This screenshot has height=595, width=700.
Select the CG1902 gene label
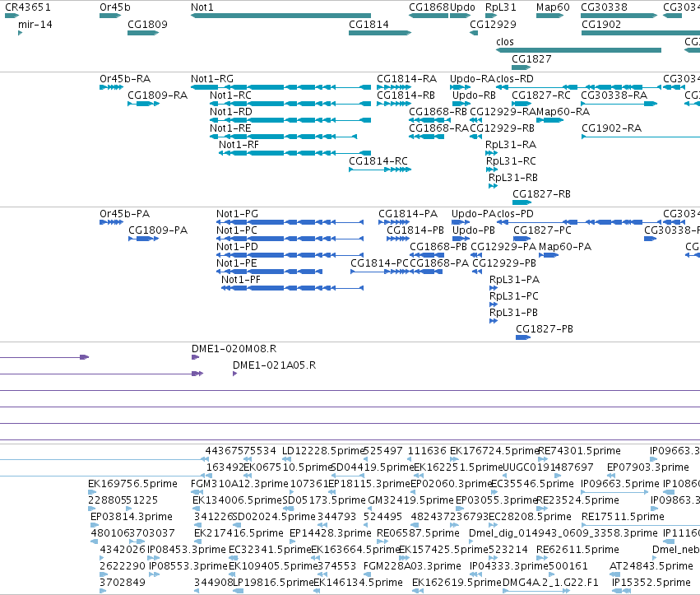tap(601, 24)
